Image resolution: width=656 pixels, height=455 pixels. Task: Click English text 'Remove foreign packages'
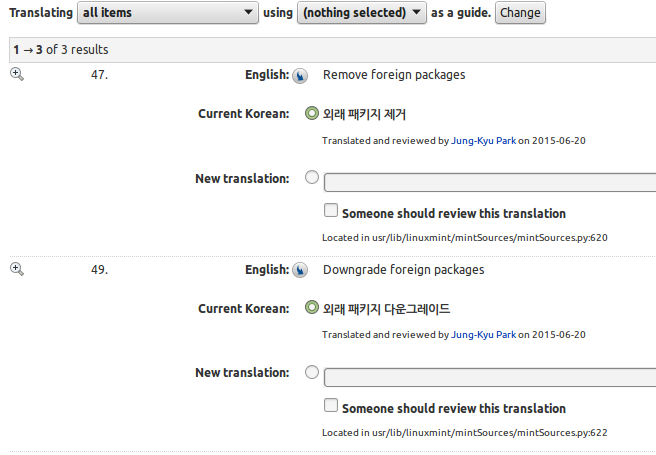[x=394, y=75]
